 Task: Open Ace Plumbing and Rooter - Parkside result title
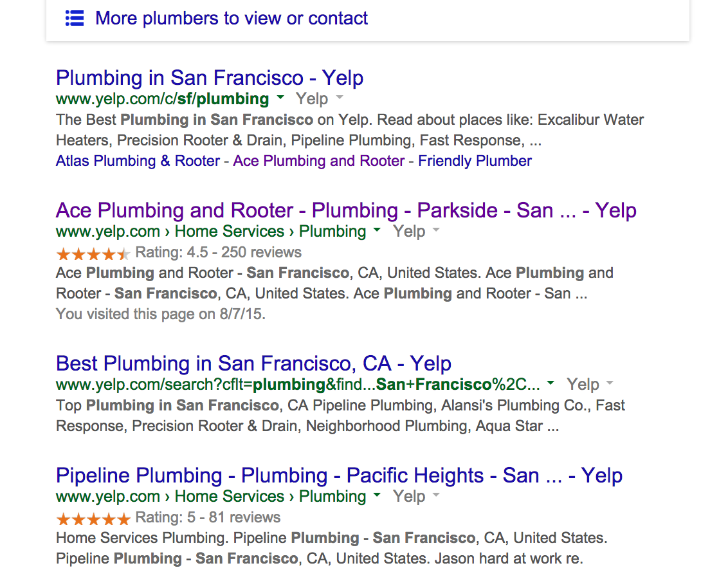click(346, 210)
